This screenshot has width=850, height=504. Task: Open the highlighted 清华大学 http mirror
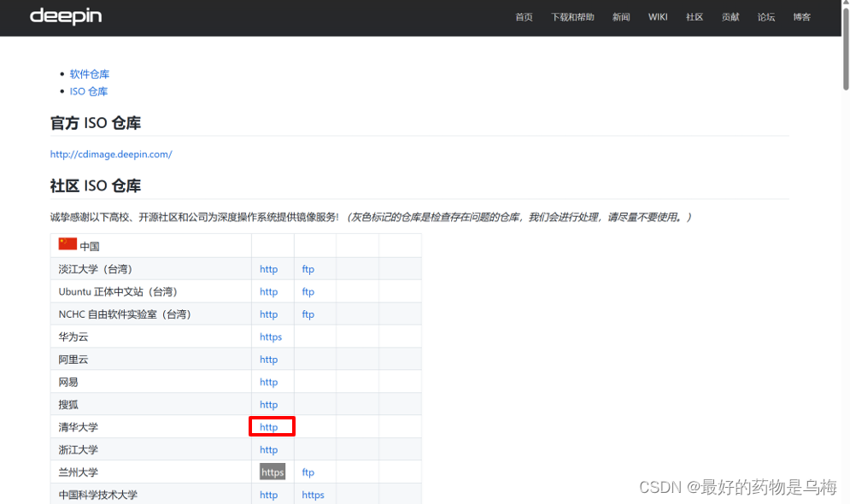tap(269, 426)
